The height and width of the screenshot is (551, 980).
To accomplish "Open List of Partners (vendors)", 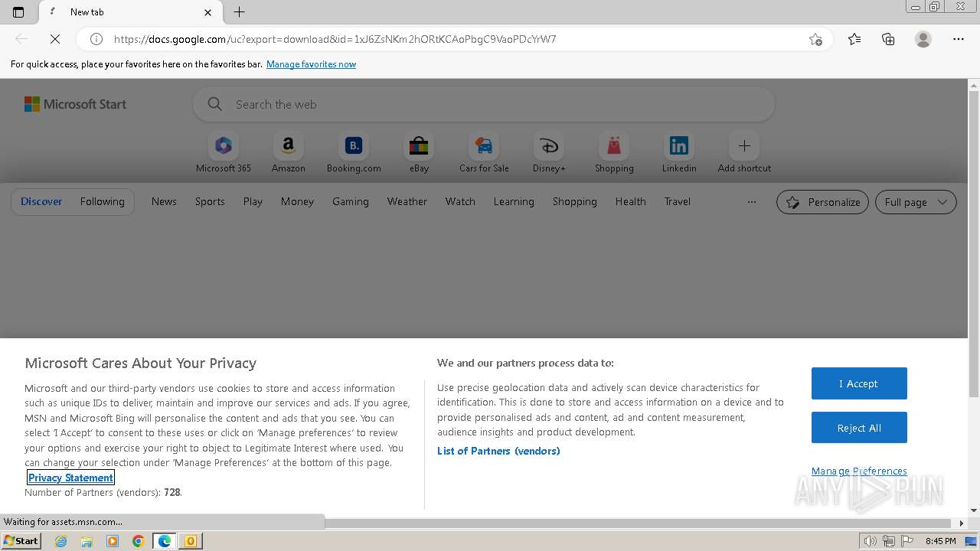I will coord(498,451).
